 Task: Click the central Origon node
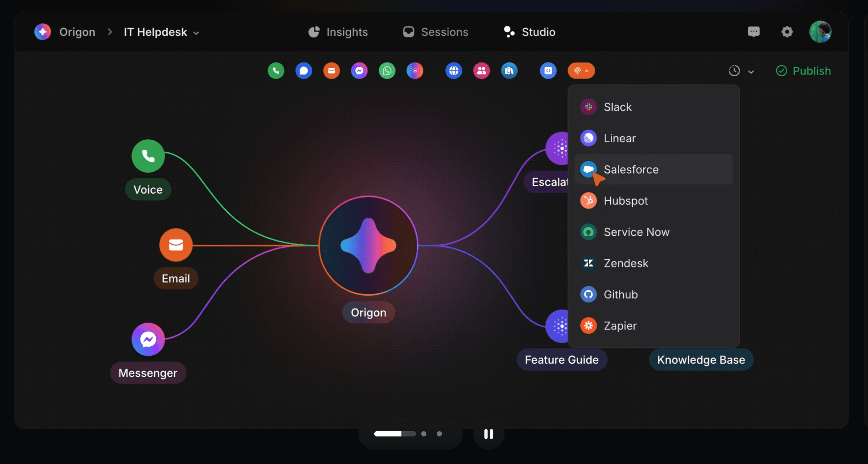point(368,246)
